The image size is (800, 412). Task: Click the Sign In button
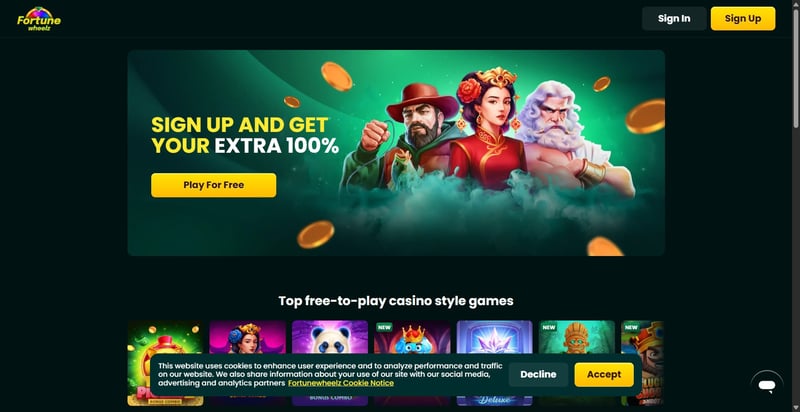(x=674, y=18)
